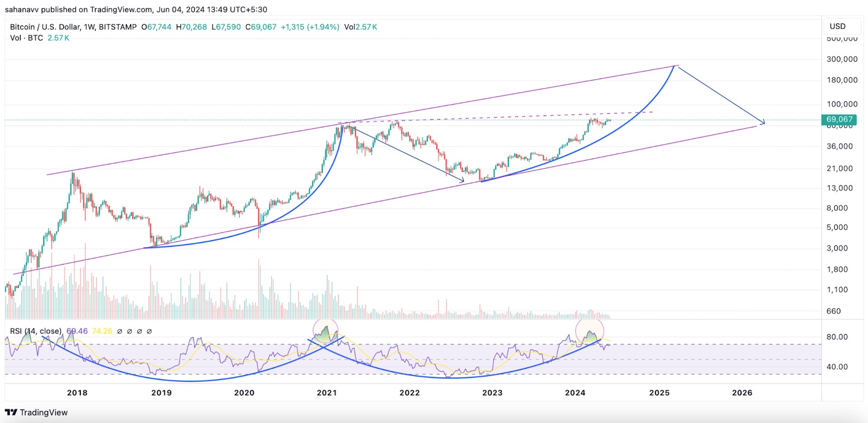The height and width of the screenshot is (423, 868).
Task: Click the RSI (14, close) indicator label
Action: [36, 331]
